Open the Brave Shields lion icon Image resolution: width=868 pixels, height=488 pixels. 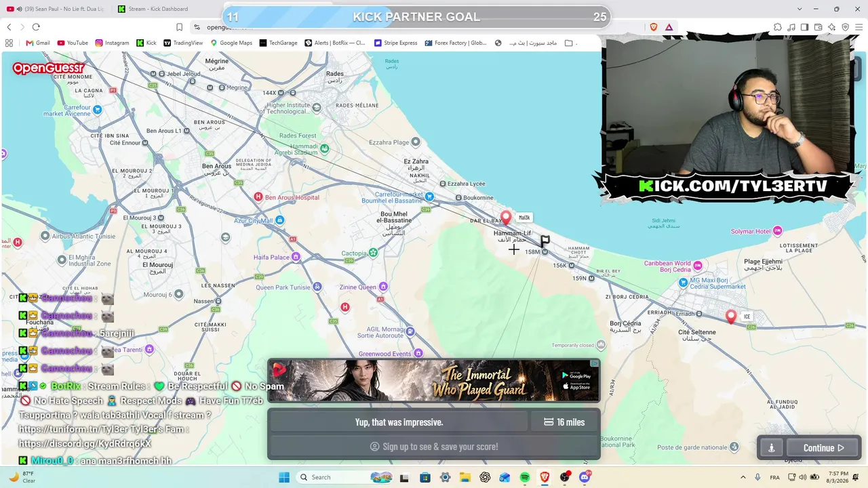click(654, 27)
